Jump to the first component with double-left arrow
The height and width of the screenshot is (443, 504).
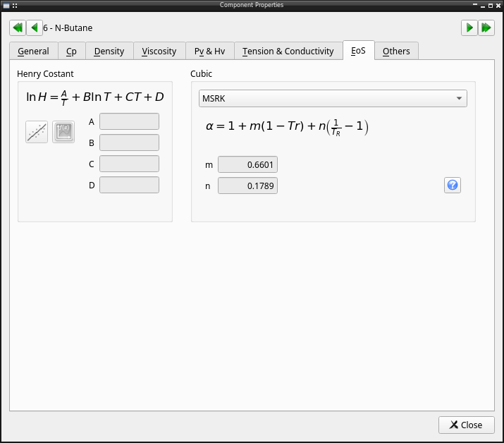[x=18, y=28]
